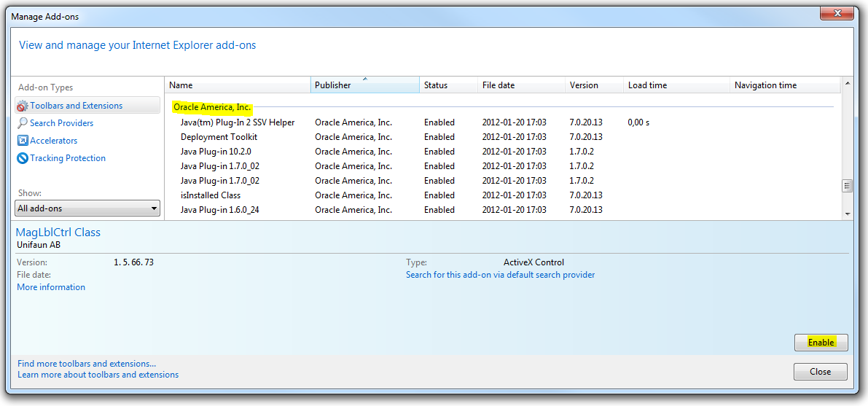Click version 7.0.20.13 of isInstalled Class

coord(586,195)
